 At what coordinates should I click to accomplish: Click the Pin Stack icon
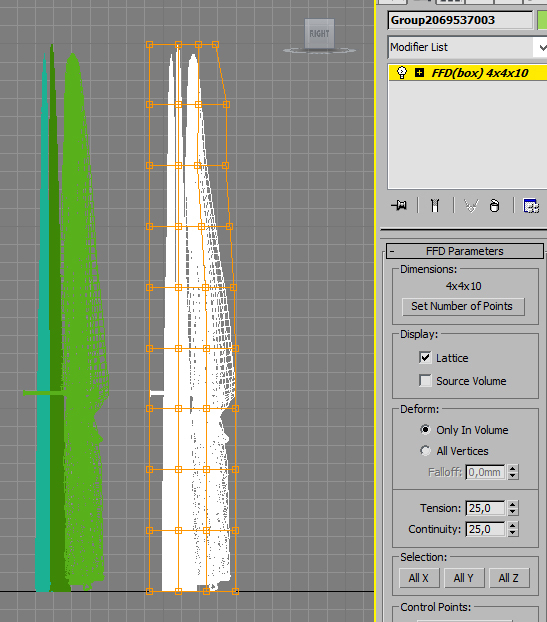[399, 205]
